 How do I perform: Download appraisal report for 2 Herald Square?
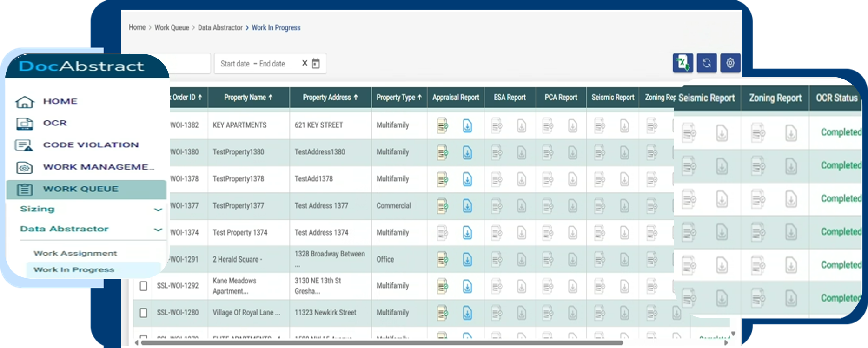(467, 260)
